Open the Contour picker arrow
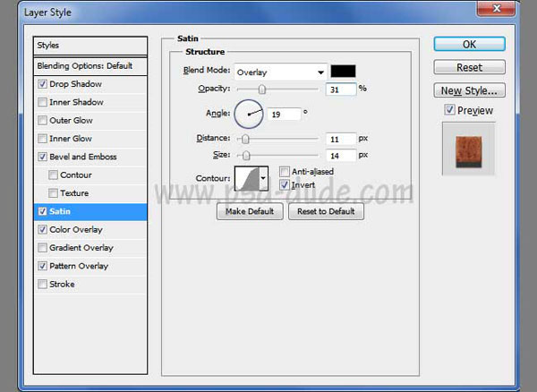This screenshot has width=537, height=392. [x=263, y=178]
